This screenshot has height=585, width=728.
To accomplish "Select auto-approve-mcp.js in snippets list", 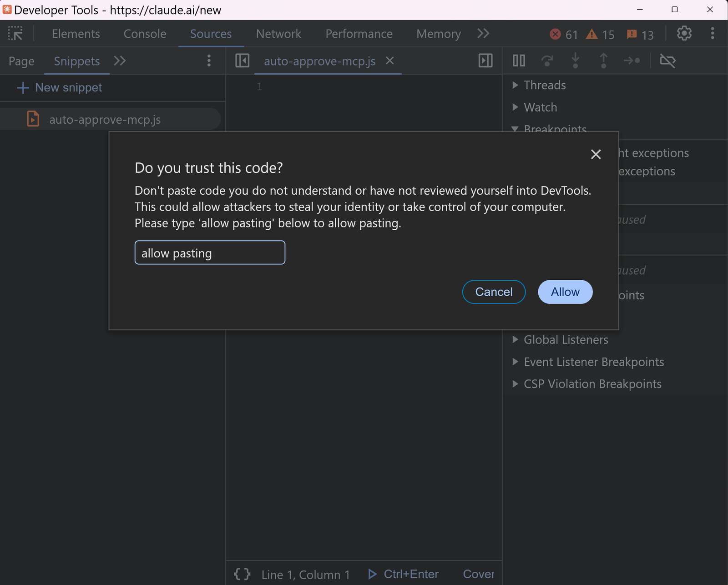I will pyautogui.click(x=111, y=120).
